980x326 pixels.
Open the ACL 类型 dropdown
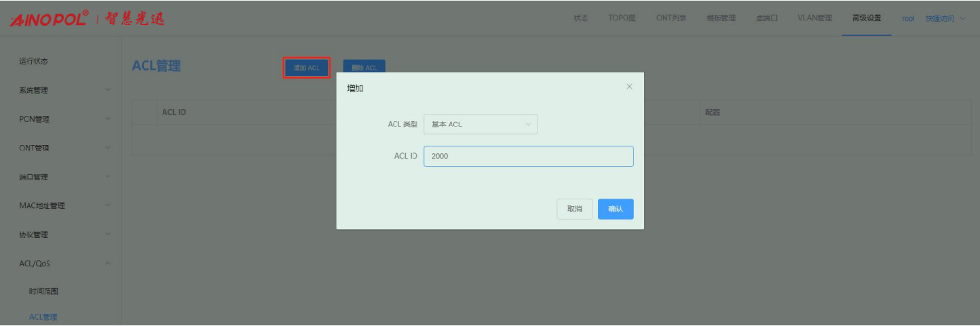[480, 124]
